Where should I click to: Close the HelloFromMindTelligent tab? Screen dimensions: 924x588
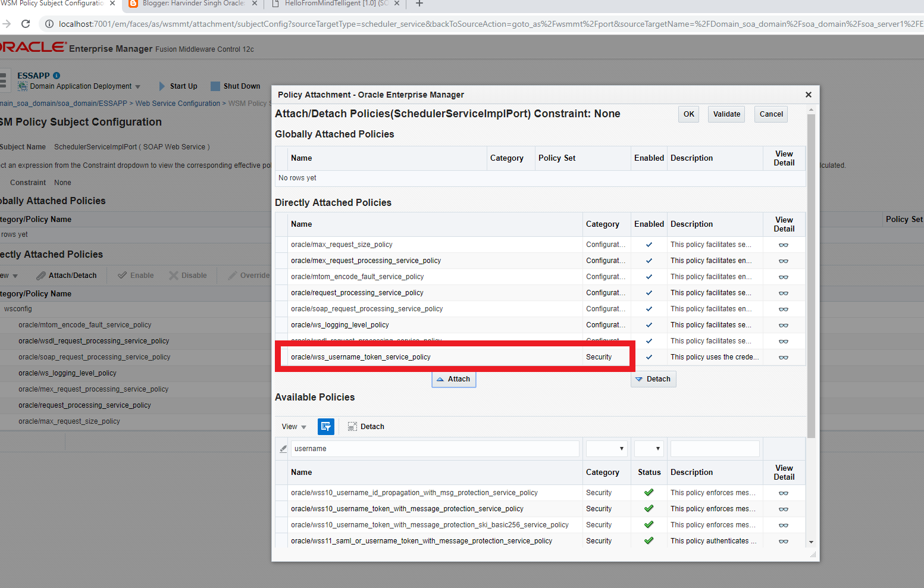tap(397, 4)
